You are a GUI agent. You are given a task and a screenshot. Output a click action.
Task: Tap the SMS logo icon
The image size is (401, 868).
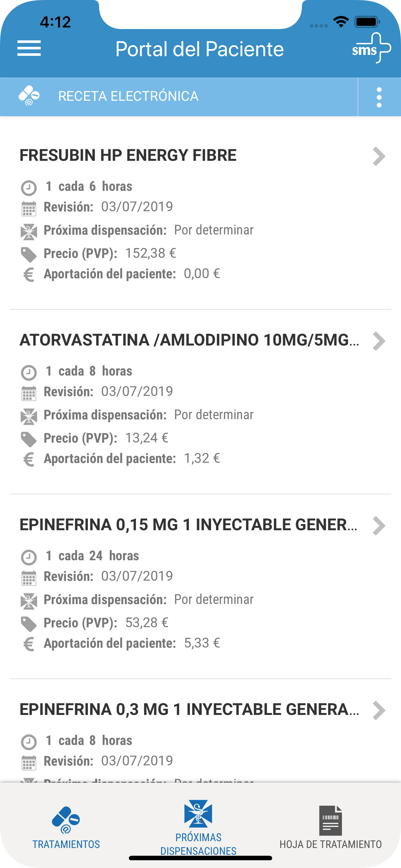[372, 48]
